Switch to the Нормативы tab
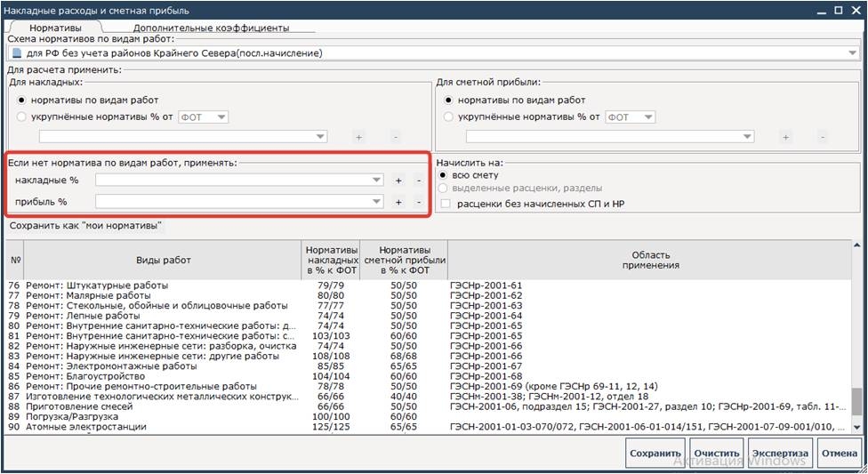 coord(55,28)
